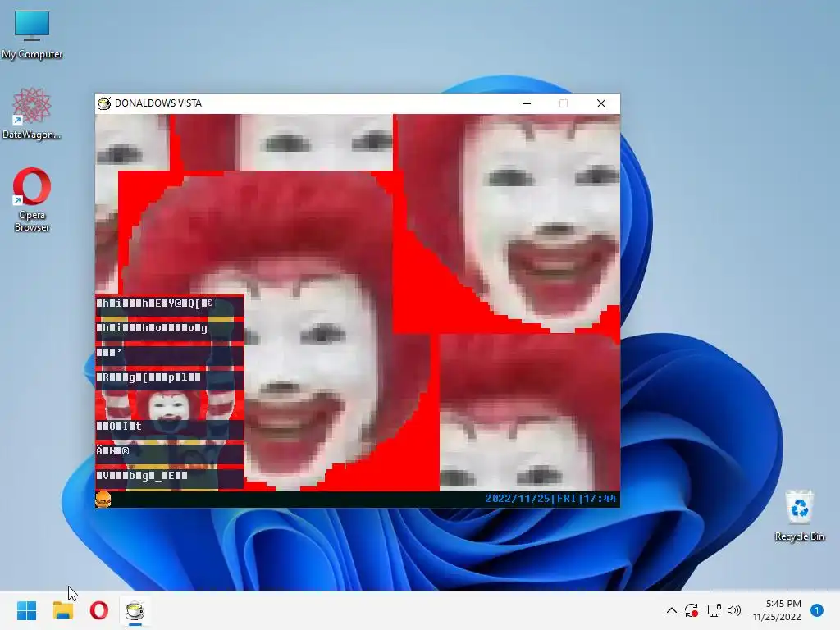Select the menu entry containing g[ and pl
This screenshot has width=840, height=630.
click(169, 381)
